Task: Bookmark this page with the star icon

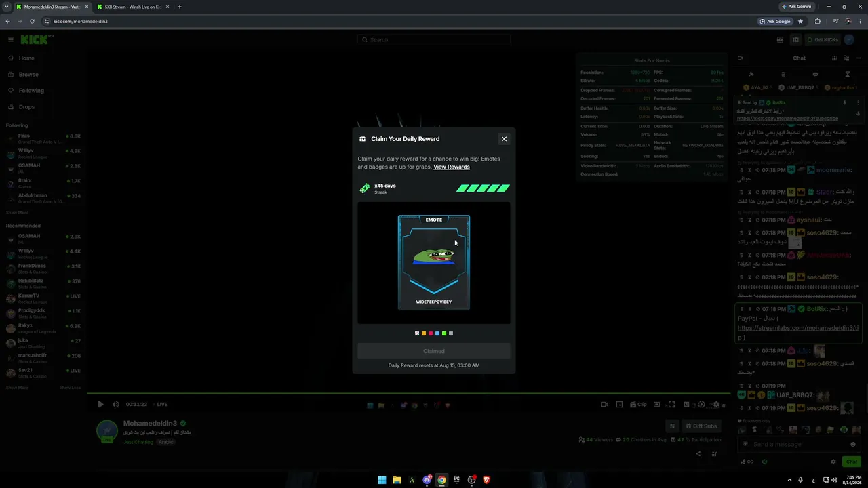Action: pyautogui.click(x=800, y=21)
